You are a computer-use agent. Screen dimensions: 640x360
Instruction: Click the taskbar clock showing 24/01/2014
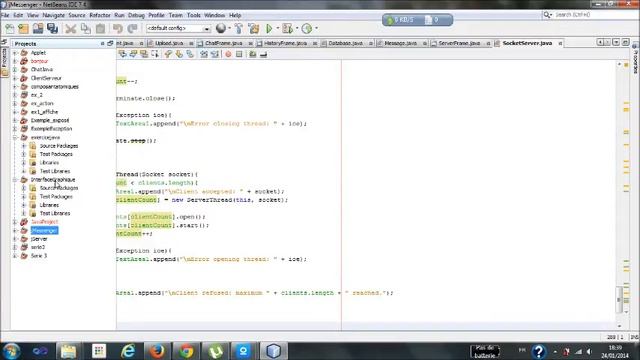tap(615, 351)
